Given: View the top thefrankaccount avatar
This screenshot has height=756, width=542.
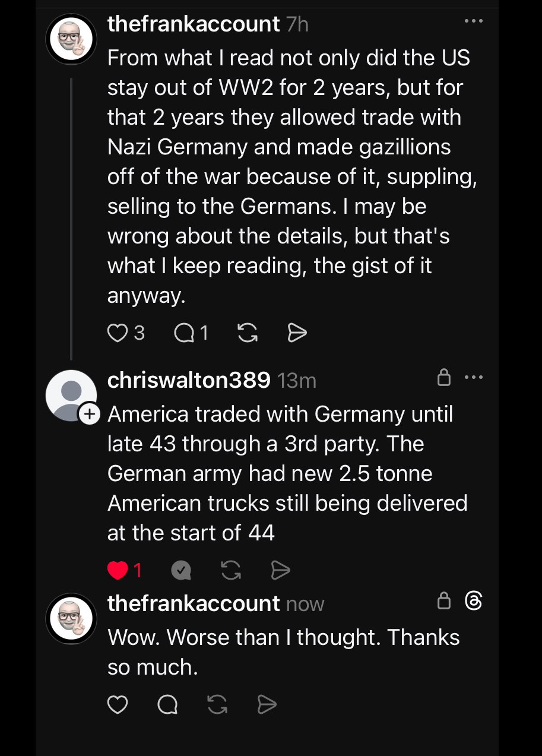Looking at the screenshot, I should point(71,39).
